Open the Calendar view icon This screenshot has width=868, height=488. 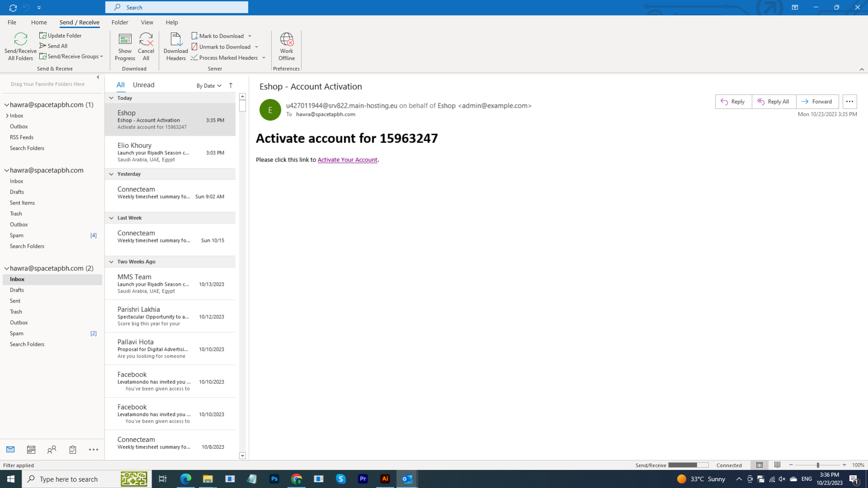pos(31,450)
